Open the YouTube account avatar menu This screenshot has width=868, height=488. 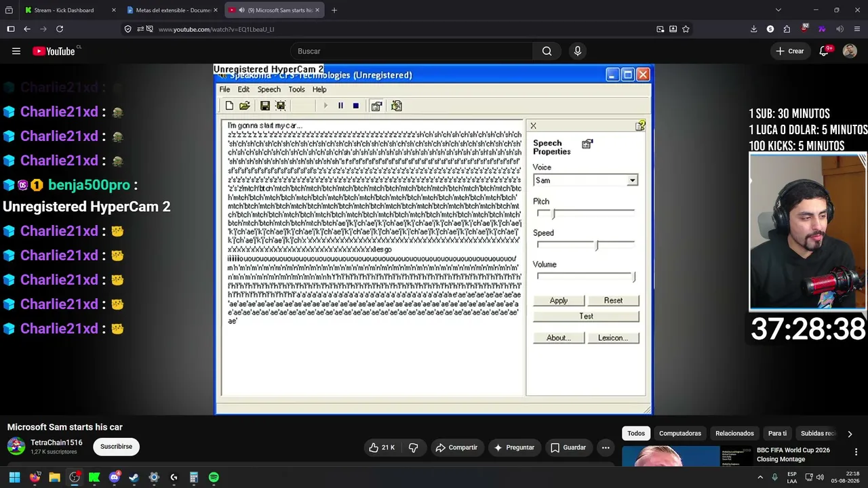[850, 51]
